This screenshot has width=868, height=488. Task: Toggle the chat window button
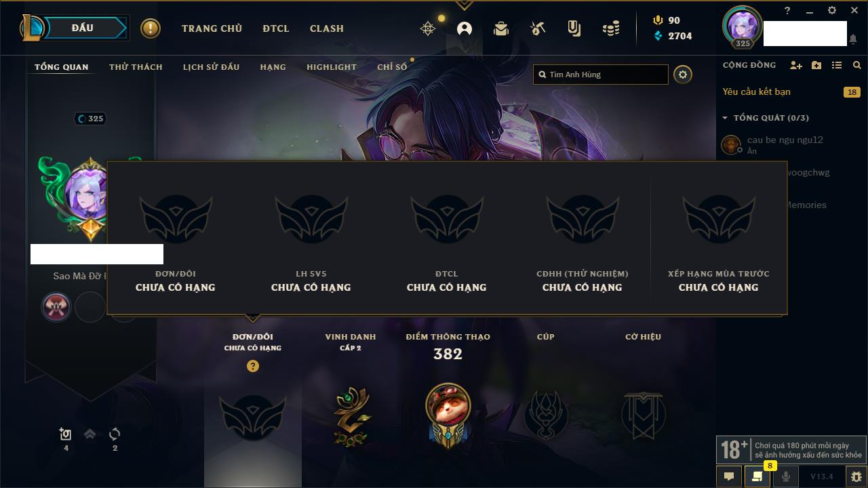point(729,476)
